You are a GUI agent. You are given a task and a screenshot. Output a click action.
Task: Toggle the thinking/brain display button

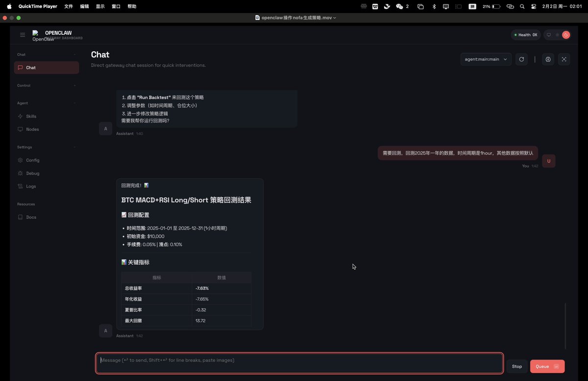coord(548,59)
